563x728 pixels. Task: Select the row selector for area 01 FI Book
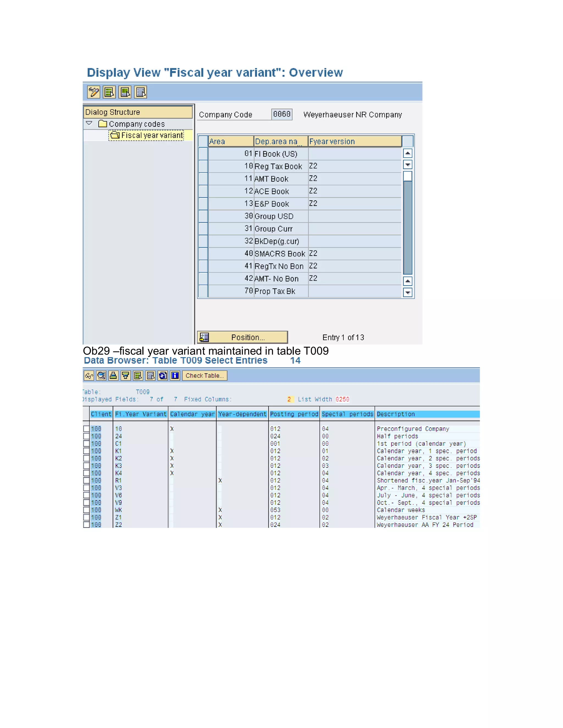tap(203, 154)
